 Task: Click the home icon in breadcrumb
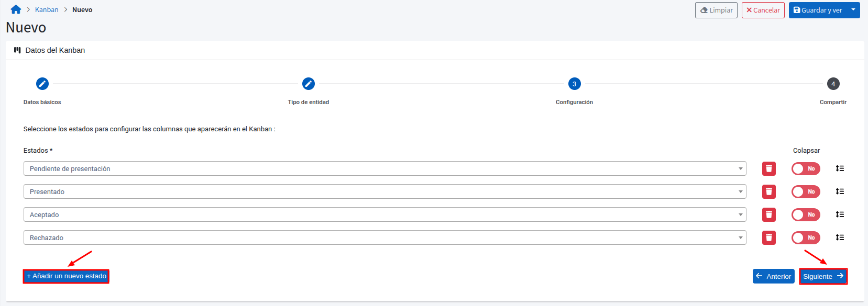click(16, 10)
